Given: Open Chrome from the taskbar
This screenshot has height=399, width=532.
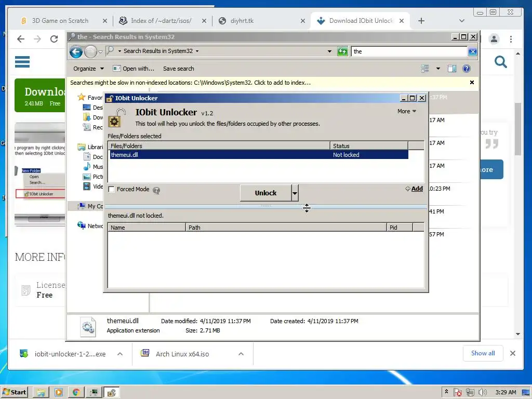Looking at the screenshot, I should point(76,393).
